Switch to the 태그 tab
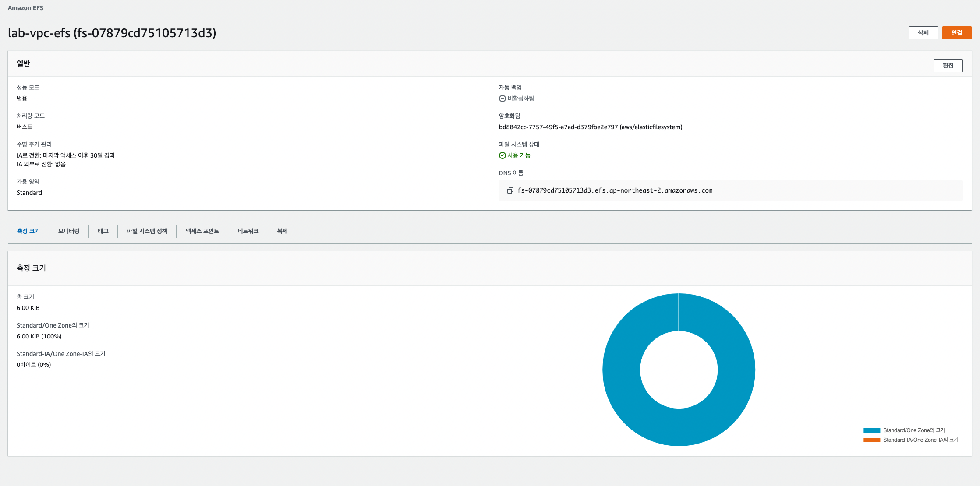Screen dimensions: 980x486 [x=103, y=231]
